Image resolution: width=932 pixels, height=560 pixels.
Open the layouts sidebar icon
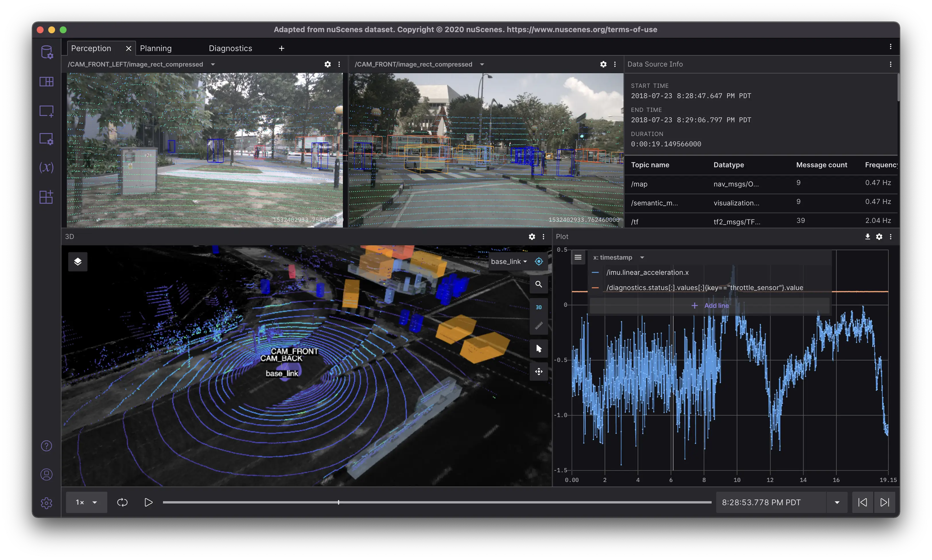(46, 81)
